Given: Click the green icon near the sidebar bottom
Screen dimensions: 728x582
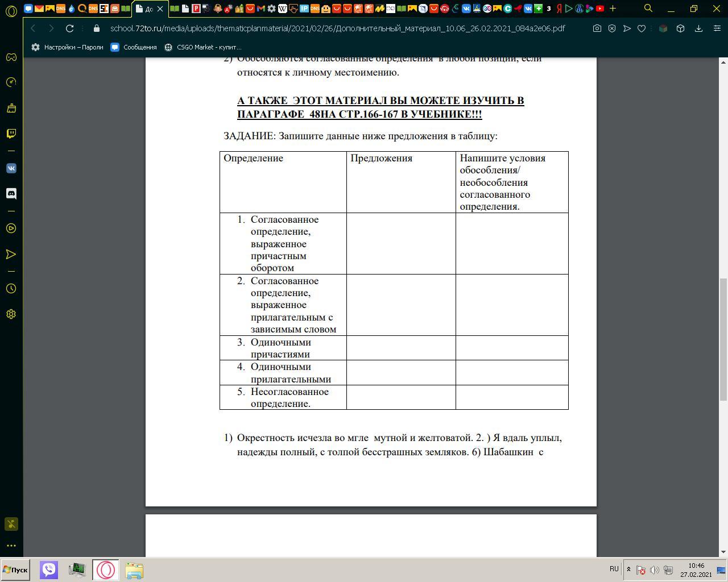Looking at the screenshot, I should point(11,524).
